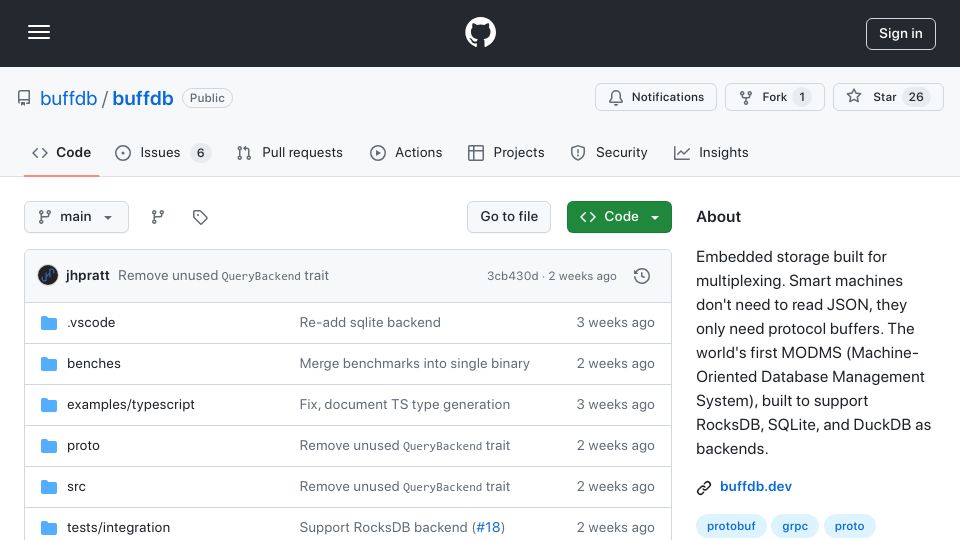Click the .vscode folder icon
This screenshot has height=540, width=960.
tap(48, 323)
